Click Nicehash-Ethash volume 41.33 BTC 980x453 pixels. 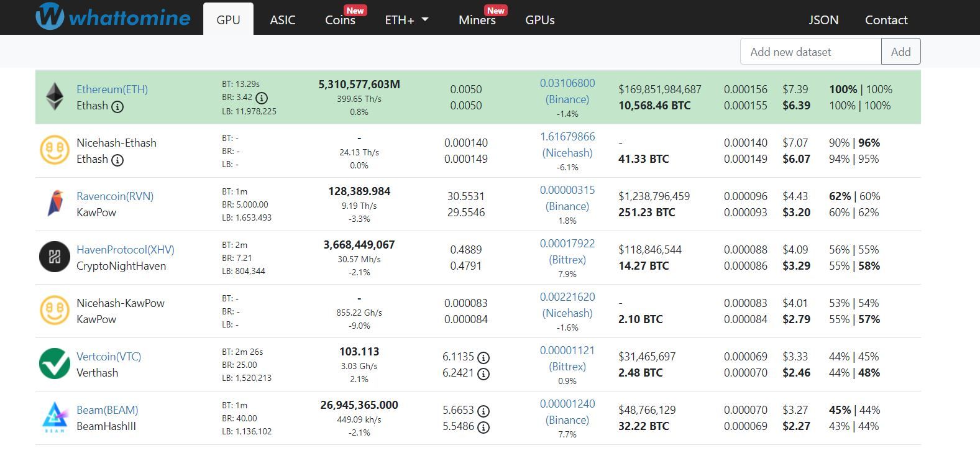[644, 159]
